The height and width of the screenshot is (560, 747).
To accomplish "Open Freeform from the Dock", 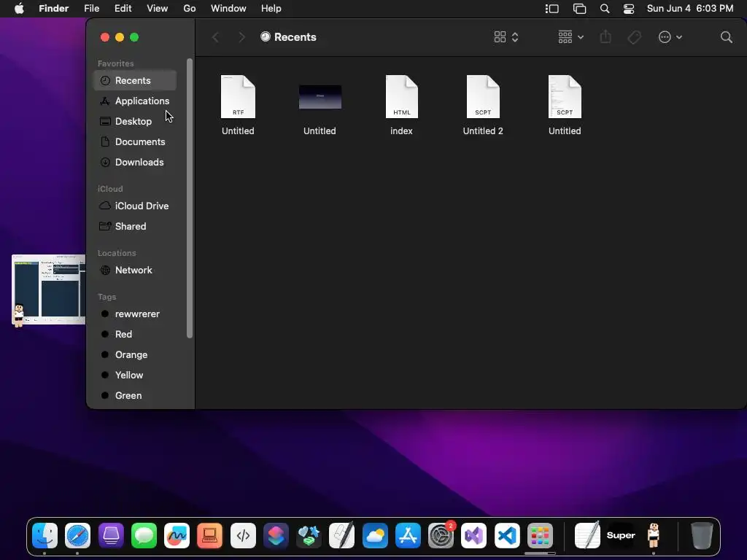I will coord(177,536).
